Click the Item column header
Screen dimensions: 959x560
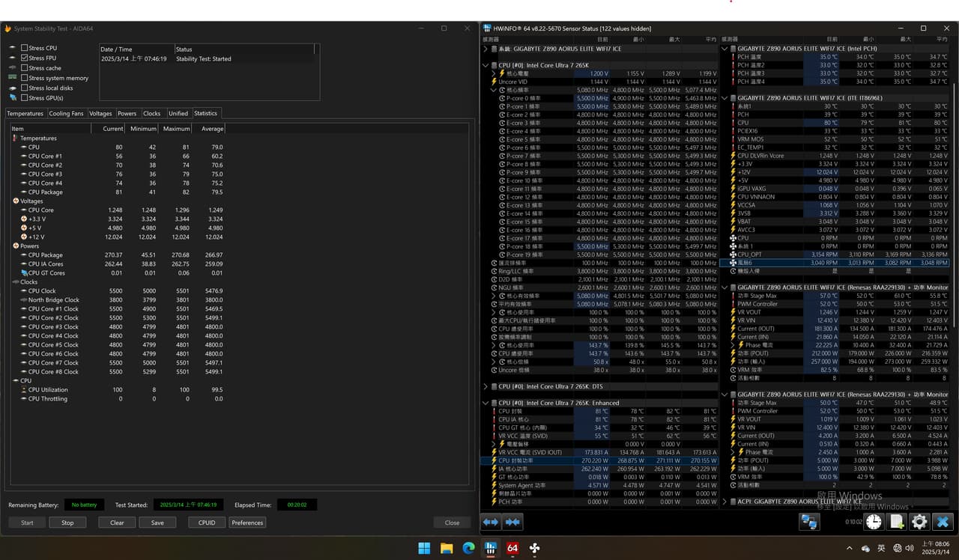click(51, 129)
